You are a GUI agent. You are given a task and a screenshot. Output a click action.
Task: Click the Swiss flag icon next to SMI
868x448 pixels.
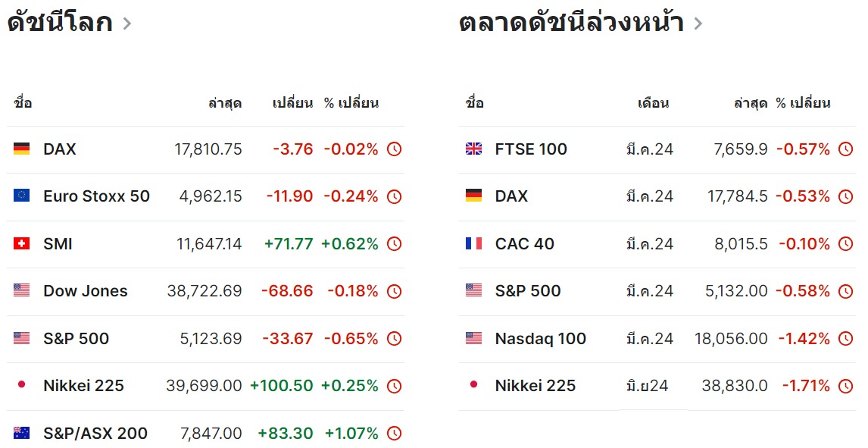22,243
